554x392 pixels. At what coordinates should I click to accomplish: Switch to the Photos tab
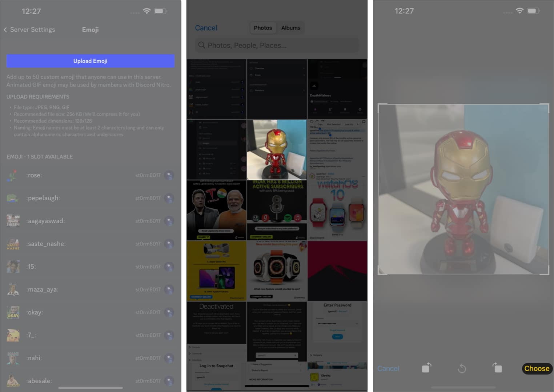(263, 28)
